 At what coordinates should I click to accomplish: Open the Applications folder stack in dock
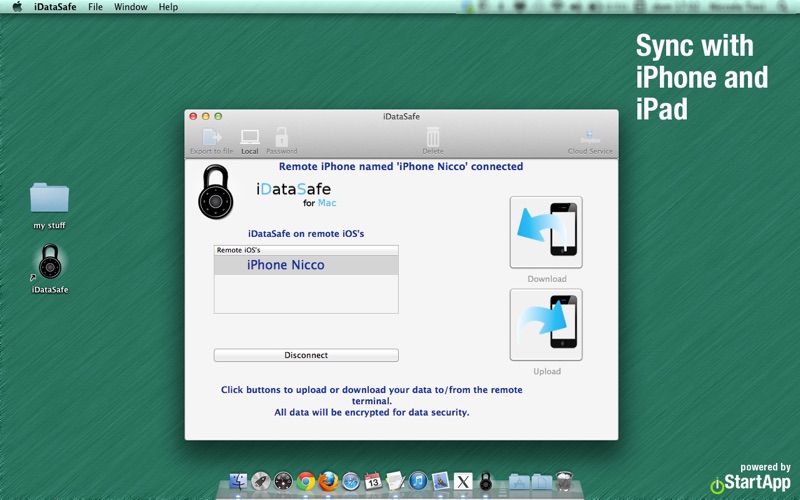pyautogui.click(x=519, y=482)
